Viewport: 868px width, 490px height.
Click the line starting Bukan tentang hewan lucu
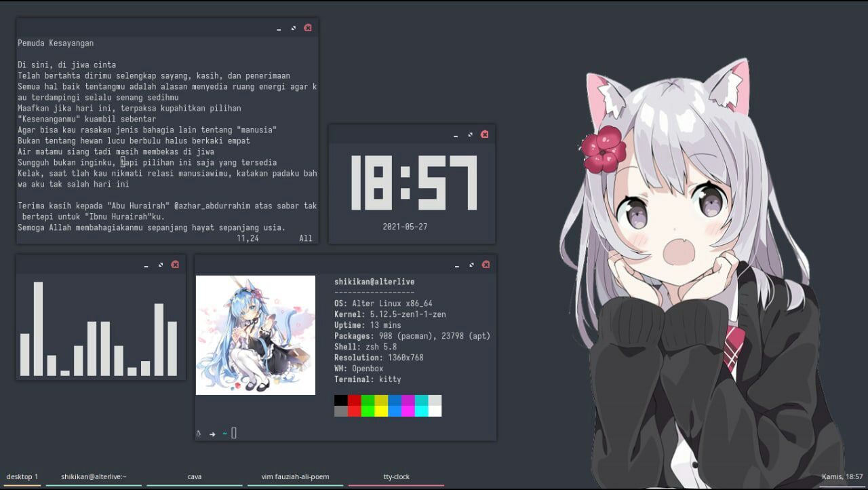(x=134, y=141)
